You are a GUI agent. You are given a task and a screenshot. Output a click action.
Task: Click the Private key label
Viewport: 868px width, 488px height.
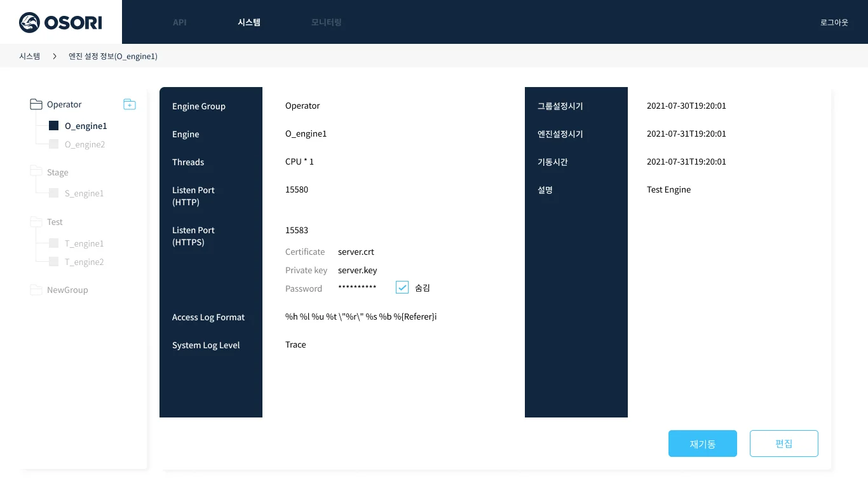tap(306, 270)
